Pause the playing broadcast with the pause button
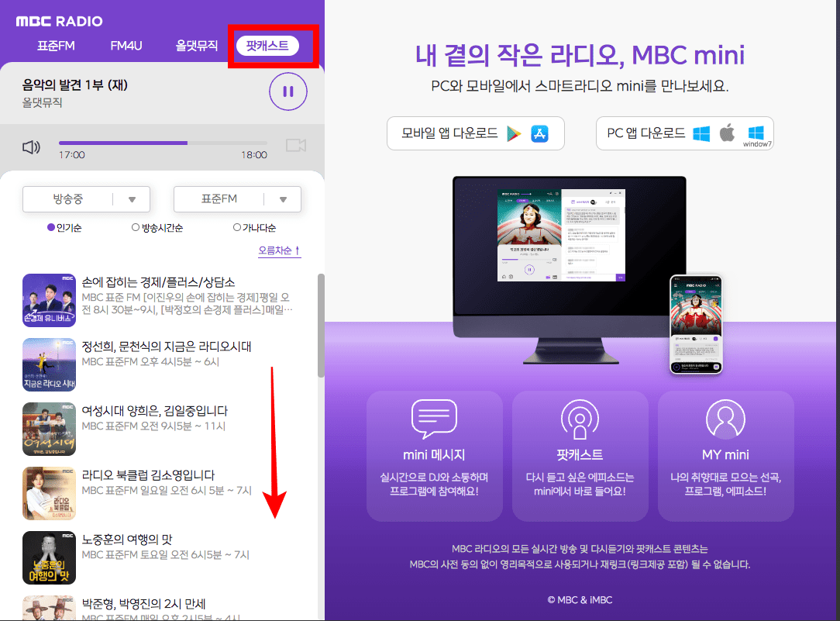The image size is (840, 621). [x=288, y=91]
